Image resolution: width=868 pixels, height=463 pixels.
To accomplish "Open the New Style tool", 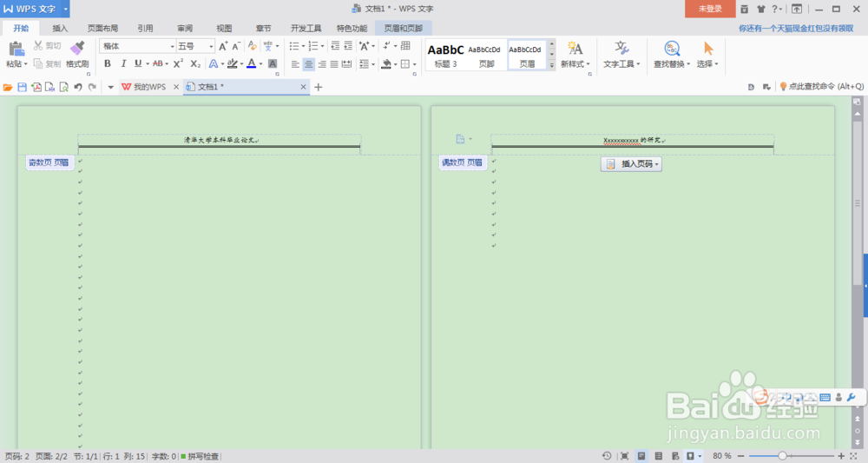I will coord(575,54).
